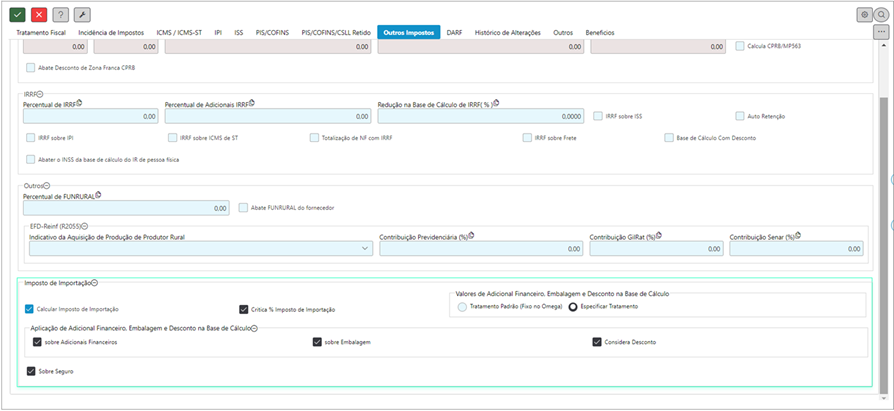
Task: Collapse the IRRF section
Action: click(x=40, y=93)
